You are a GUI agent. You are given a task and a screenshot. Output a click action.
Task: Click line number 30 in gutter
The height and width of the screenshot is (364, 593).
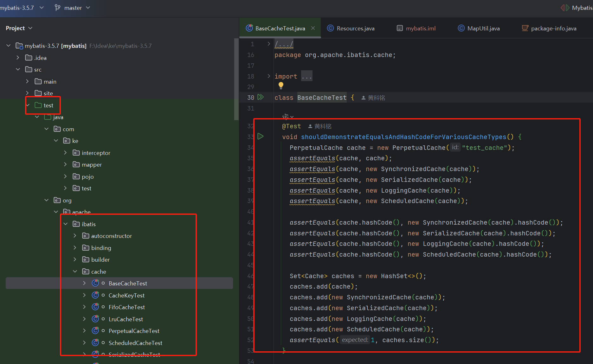(x=250, y=98)
